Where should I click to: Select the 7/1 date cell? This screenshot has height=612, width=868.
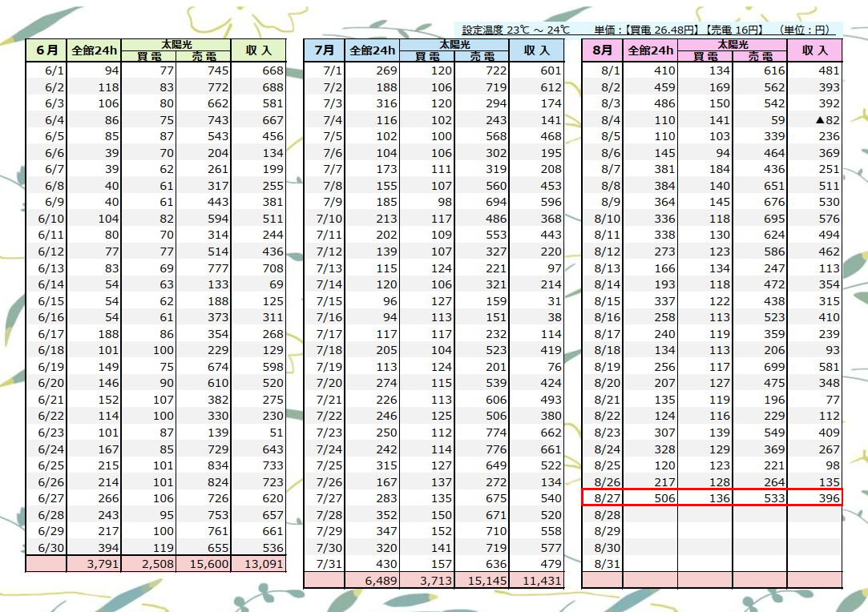pyautogui.click(x=324, y=70)
